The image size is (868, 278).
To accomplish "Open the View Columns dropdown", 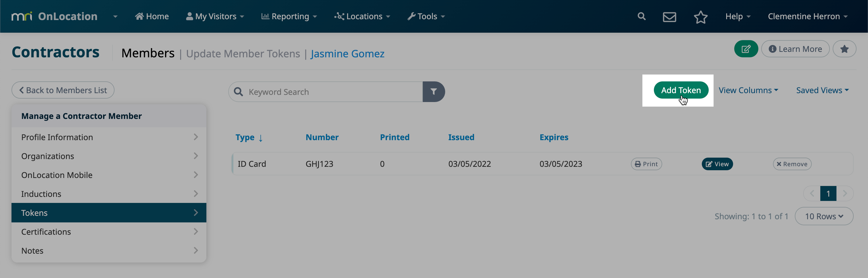I will [748, 90].
